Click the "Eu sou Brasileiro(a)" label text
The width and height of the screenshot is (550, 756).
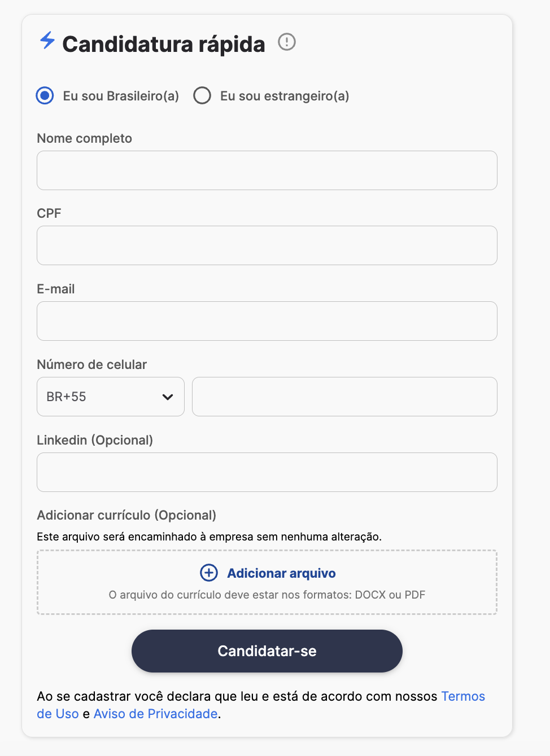point(121,96)
